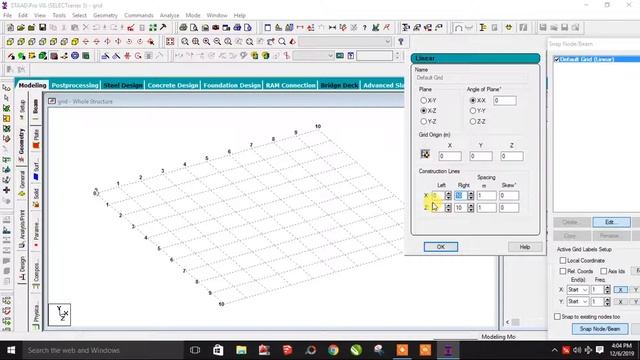Screen dimensions: 640x360
Task: Click the blue circle icon in the geometry toolbar
Action: (x=75, y=56)
